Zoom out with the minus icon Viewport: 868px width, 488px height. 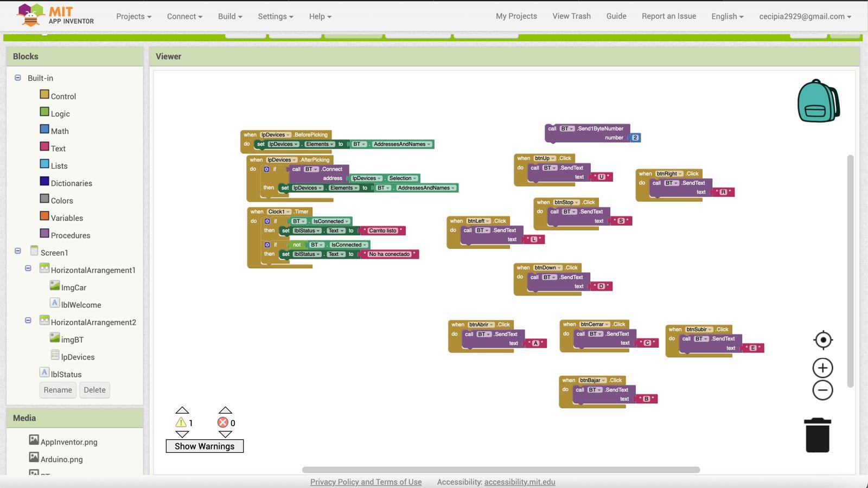(x=823, y=390)
